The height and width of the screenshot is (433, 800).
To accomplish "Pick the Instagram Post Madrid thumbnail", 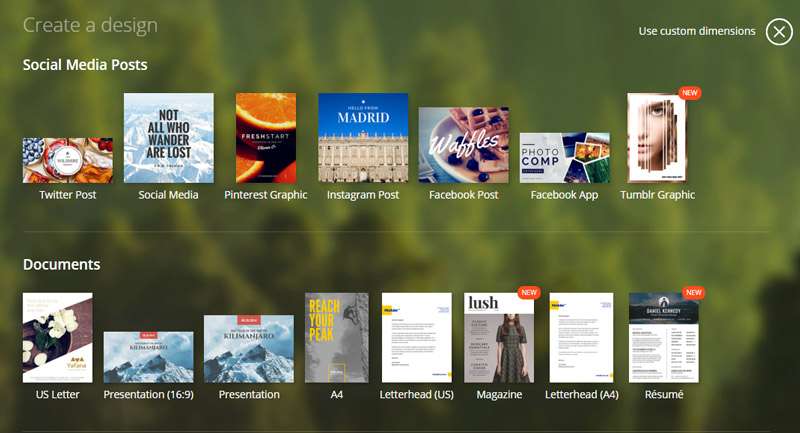I will coord(363,138).
